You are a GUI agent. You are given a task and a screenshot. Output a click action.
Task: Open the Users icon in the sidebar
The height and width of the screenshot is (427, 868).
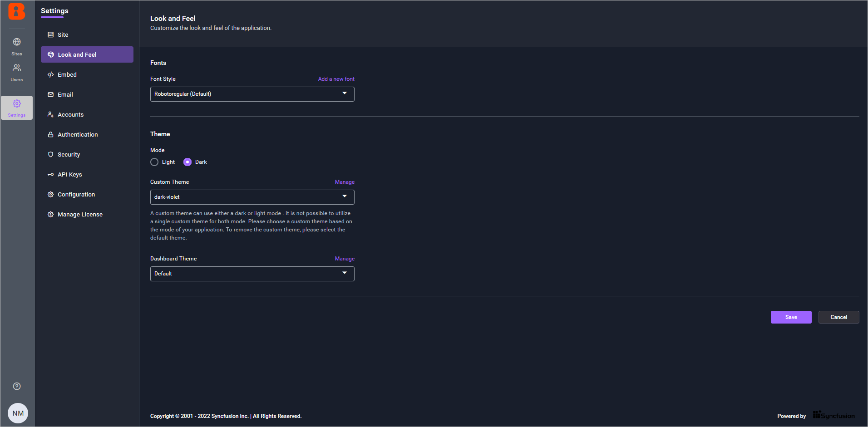tap(17, 68)
